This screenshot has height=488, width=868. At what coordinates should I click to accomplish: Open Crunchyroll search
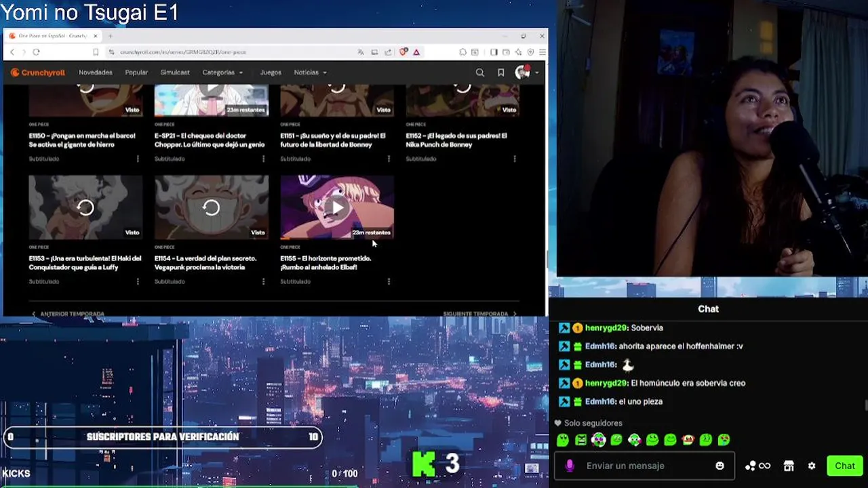[x=480, y=73]
